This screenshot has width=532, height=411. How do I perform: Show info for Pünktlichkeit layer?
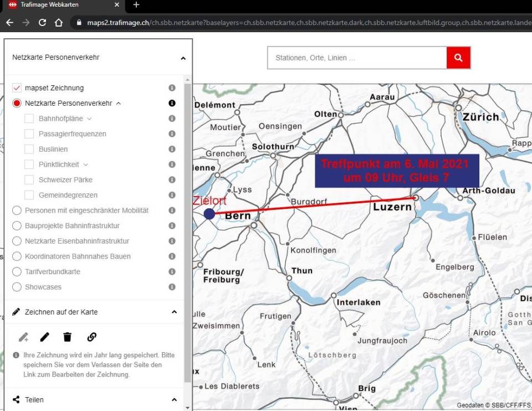point(172,164)
